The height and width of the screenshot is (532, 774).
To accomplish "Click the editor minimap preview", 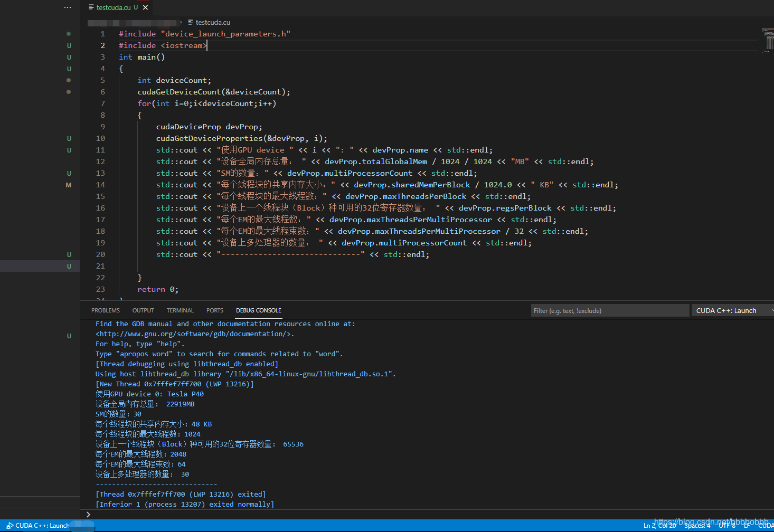I will (768, 40).
